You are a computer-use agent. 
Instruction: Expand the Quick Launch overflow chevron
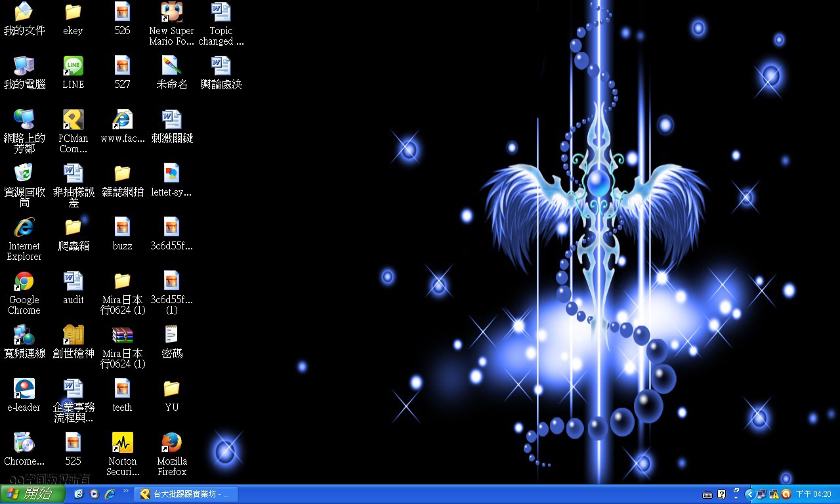[x=125, y=491]
